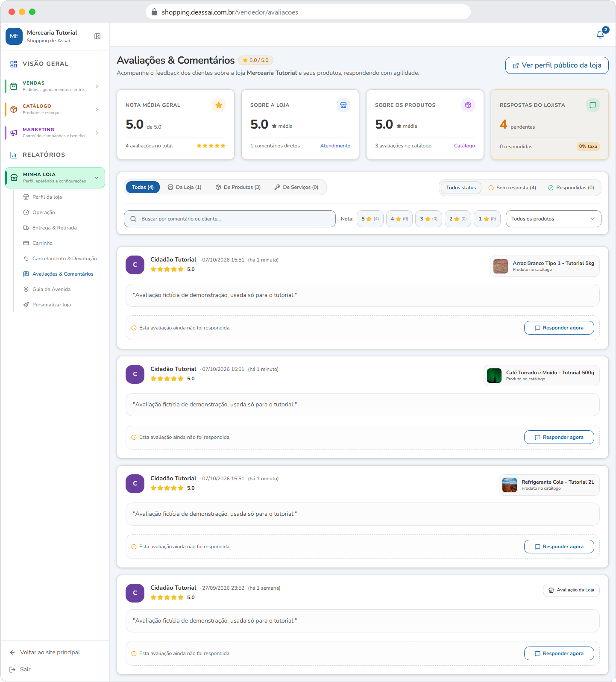Switch to the Da Loja (1) tab

(x=185, y=187)
